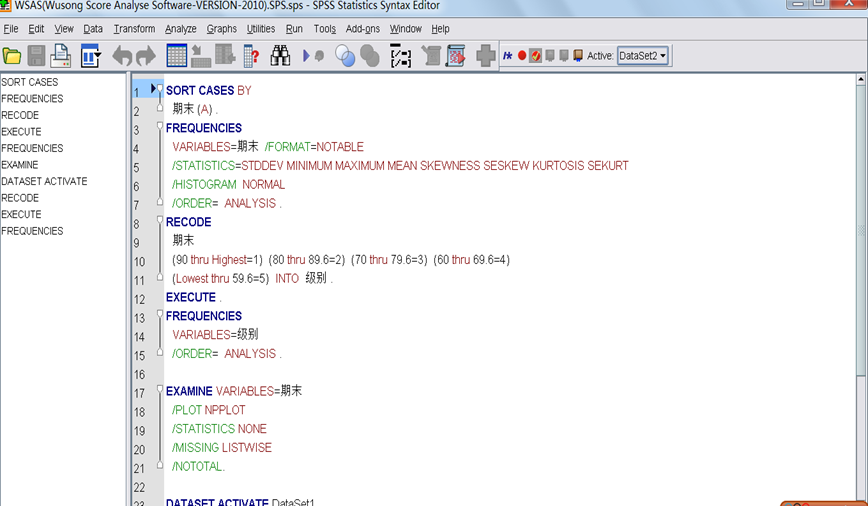Open the Graphs menu

click(221, 29)
